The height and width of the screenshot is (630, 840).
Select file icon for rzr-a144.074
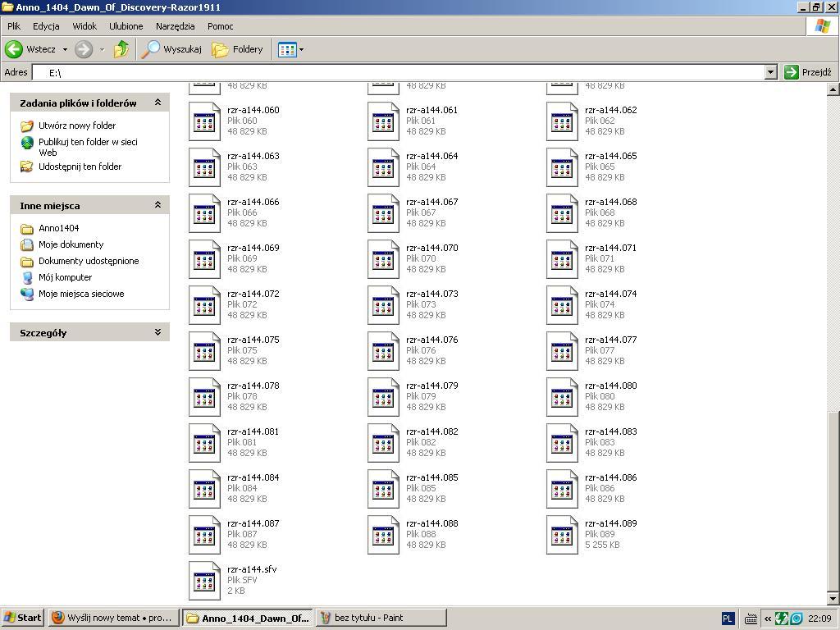(563, 306)
